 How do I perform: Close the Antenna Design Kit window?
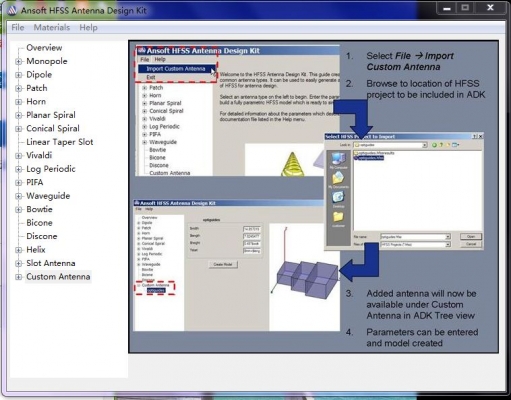pos(490,8)
